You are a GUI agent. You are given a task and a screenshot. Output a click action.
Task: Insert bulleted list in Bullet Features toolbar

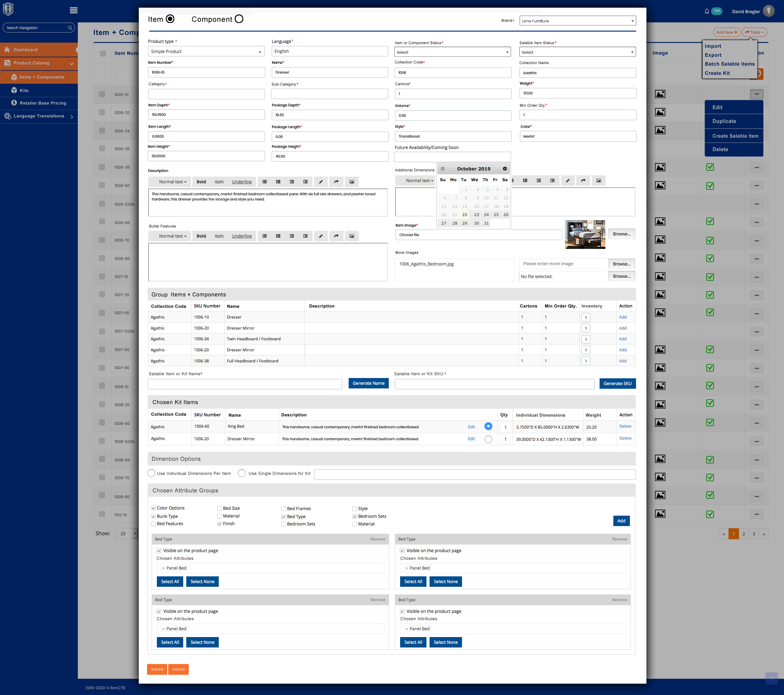coord(265,236)
